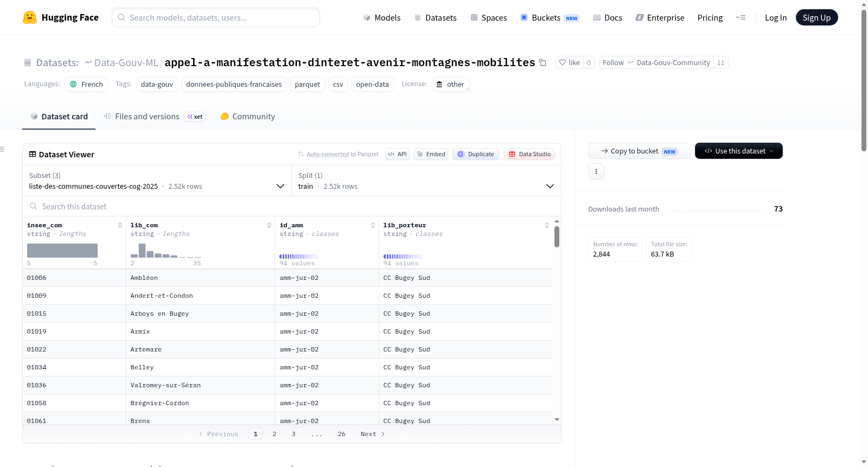Go to Models in top navigation
The width and height of the screenshot is (868, 467).
[x=382, y=18]
